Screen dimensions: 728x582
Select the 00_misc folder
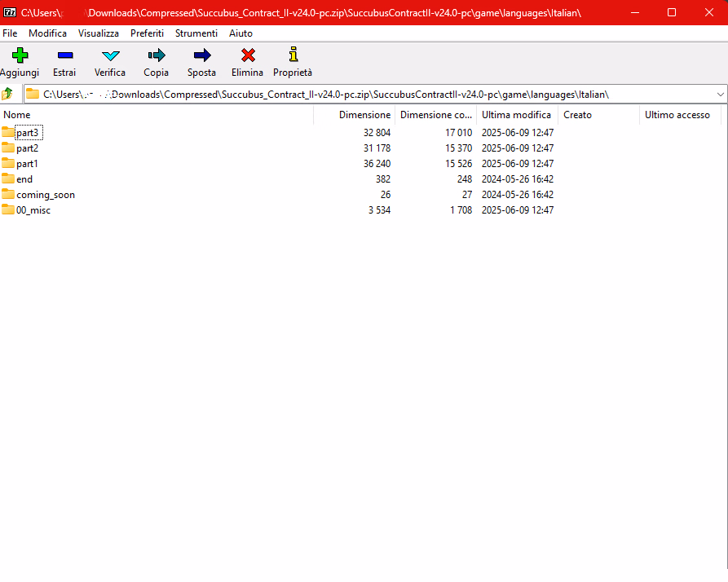[x=33, y=210]
